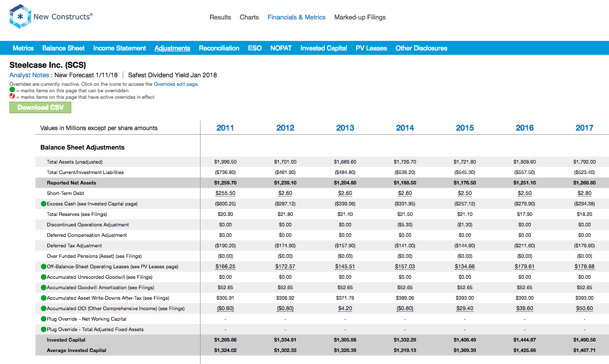
Task: Click green icon beside Accumulated Asset Write-Downs After-Tax
Action: [x=44, y=298]
